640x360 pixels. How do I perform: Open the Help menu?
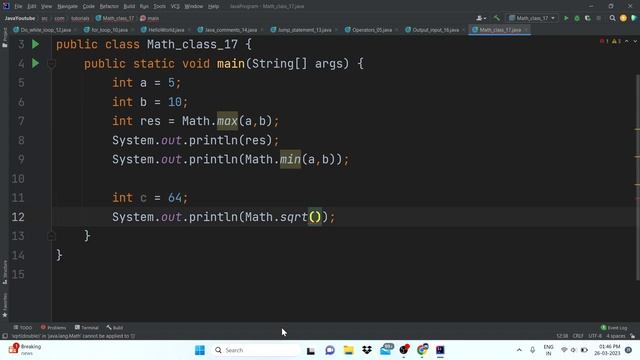click(x=213, y=7)
